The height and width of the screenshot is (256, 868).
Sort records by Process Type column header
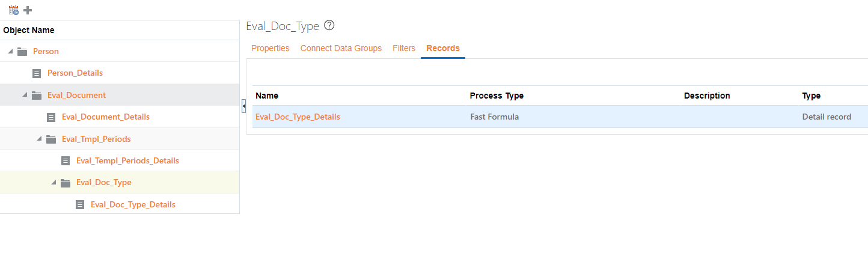pos(497,96)
